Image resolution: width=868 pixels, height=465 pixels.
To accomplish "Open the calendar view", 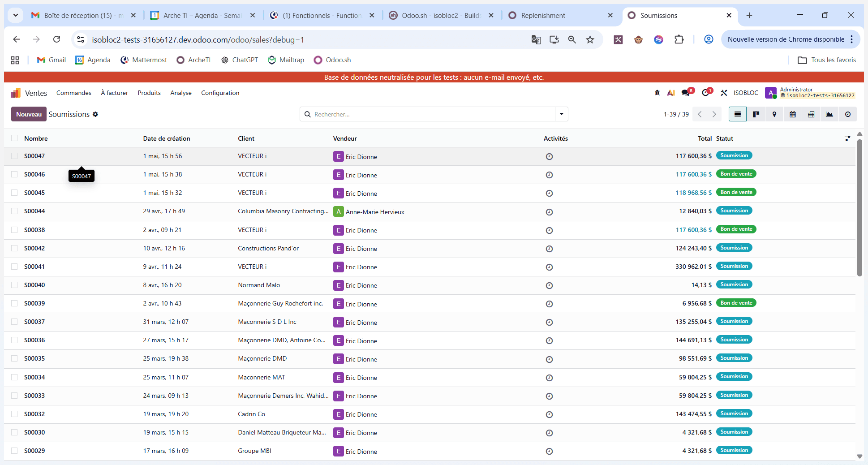I will click(793, 114).
